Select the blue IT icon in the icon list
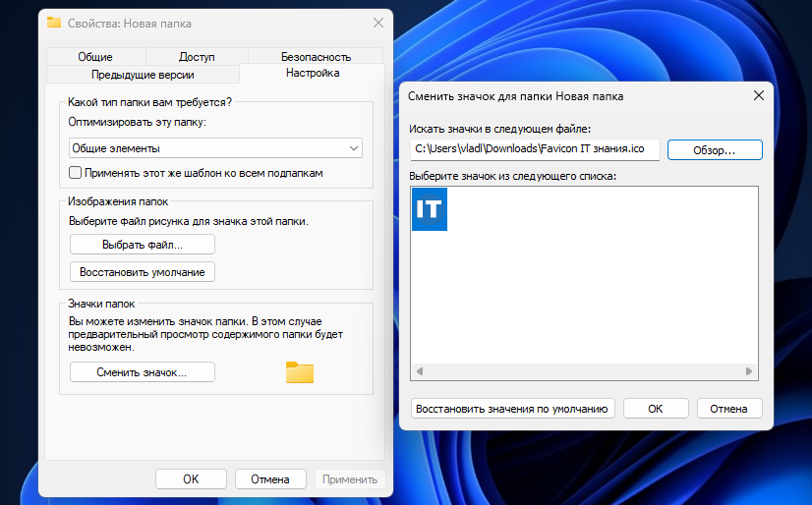Screen dimensions: 812x505 click(430, 209)
